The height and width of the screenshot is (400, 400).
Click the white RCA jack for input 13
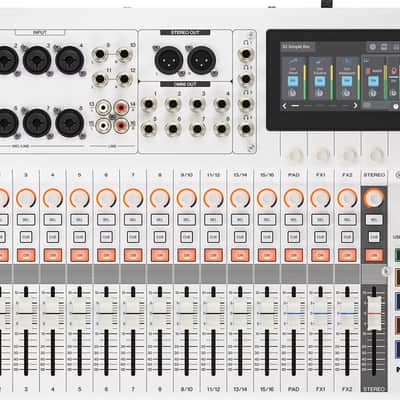pyautogui.click(x=104, y=108)
